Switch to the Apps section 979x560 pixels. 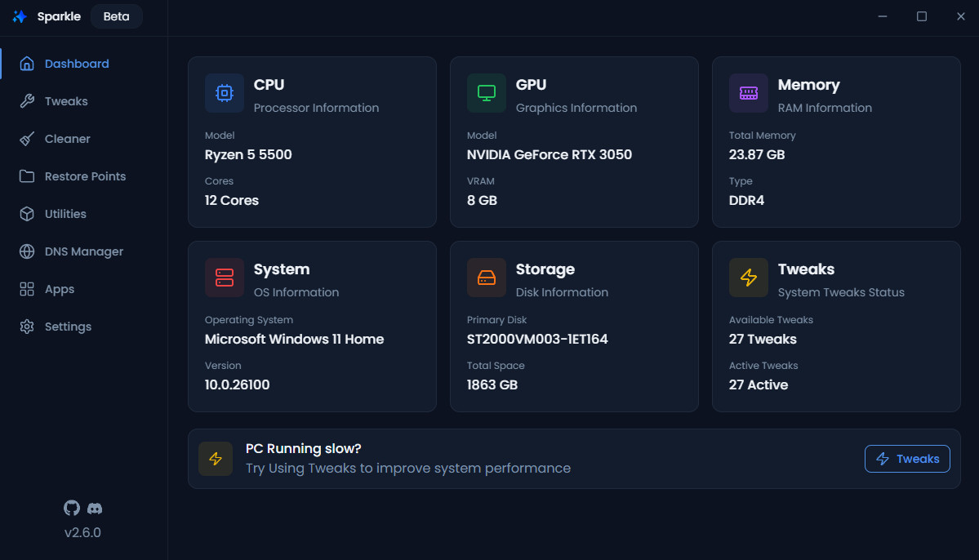[59, 289]
